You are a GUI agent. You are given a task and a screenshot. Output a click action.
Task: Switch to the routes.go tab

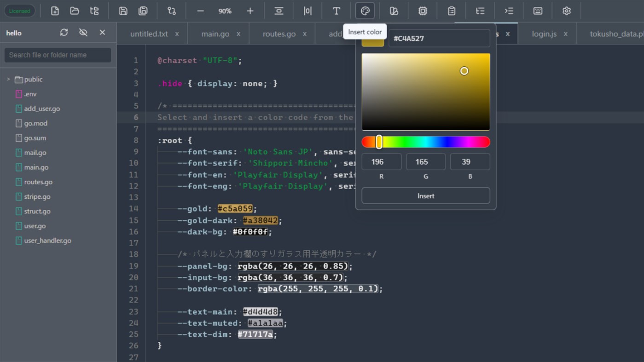pyautogui.click(x=279, y=34)
